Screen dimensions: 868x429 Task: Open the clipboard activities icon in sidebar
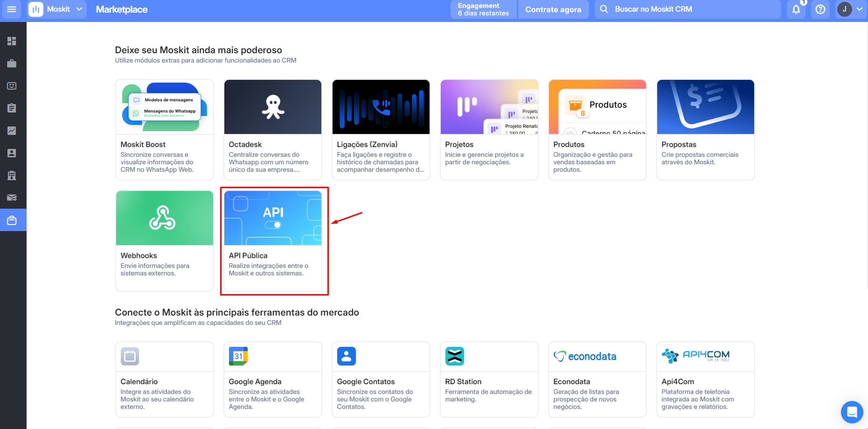click(x=12, y=108)
